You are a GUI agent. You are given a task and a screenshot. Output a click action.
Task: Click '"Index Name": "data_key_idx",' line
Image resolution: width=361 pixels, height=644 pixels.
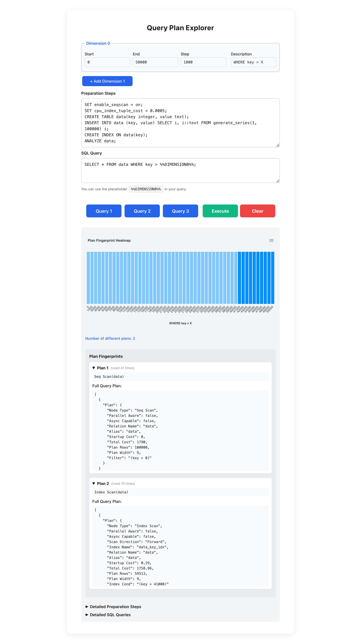(x=138, y=547)
